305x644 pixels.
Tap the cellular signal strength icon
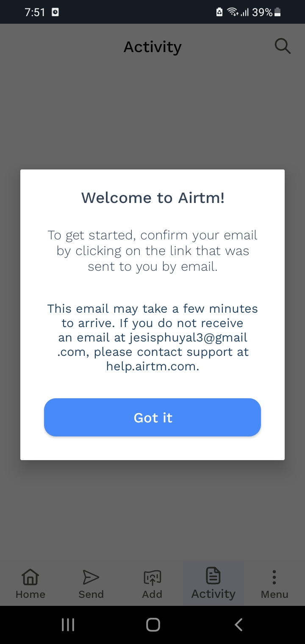point(244,13)
